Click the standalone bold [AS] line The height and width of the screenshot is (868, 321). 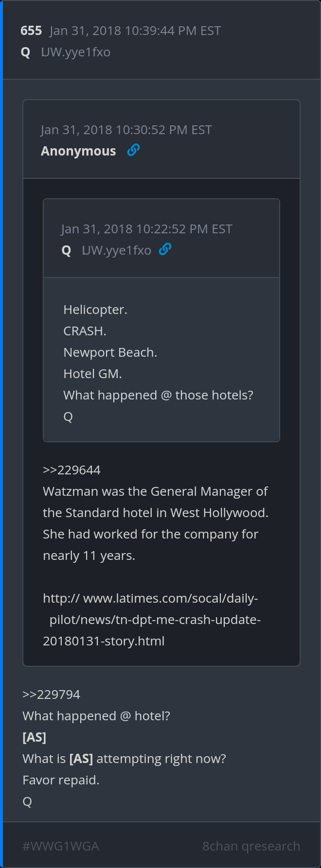[34, 737]
